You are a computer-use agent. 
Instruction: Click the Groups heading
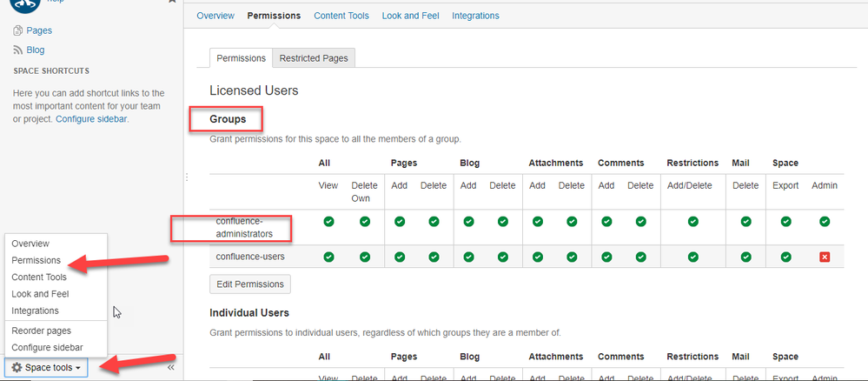pyautogui.click(x=228, y=118)
